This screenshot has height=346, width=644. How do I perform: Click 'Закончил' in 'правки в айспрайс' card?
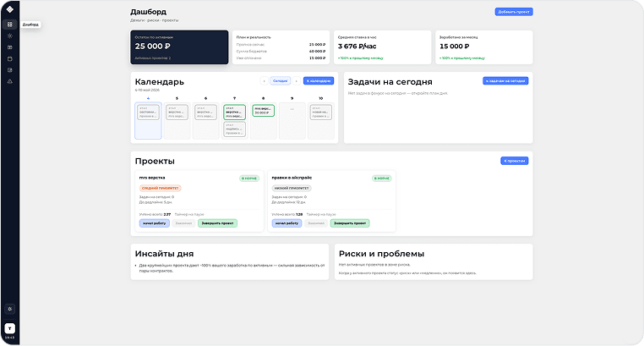316,223
